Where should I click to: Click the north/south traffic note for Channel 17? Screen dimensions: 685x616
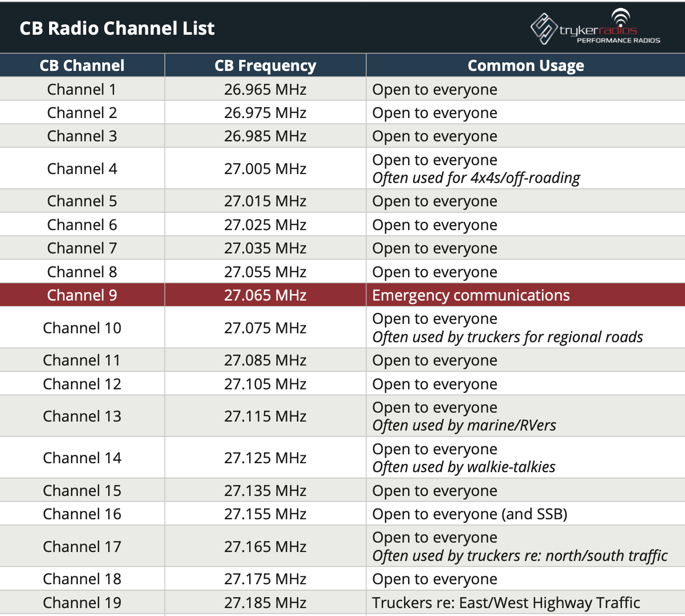519,555
